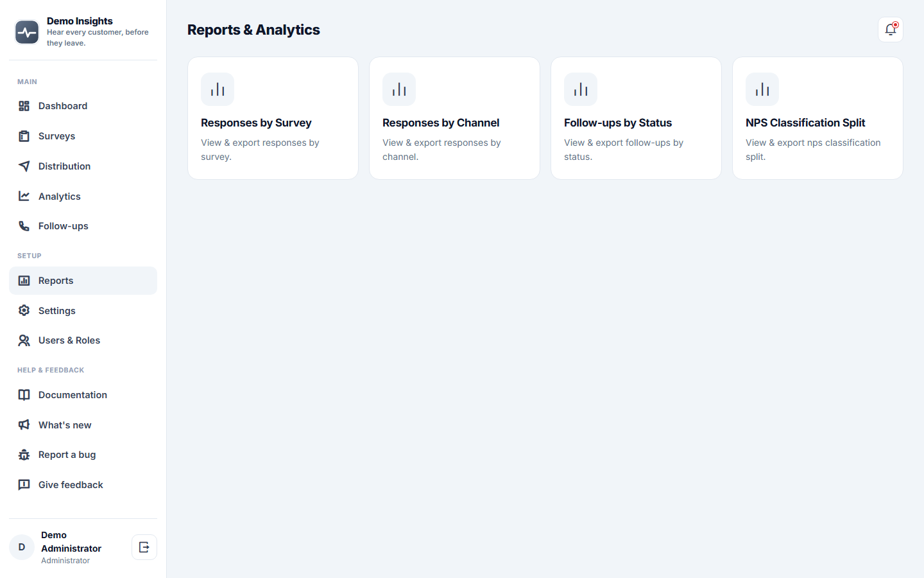Choose Report a bug
Image resolution: width=924 pixels, height=578 pixels.
83,455
